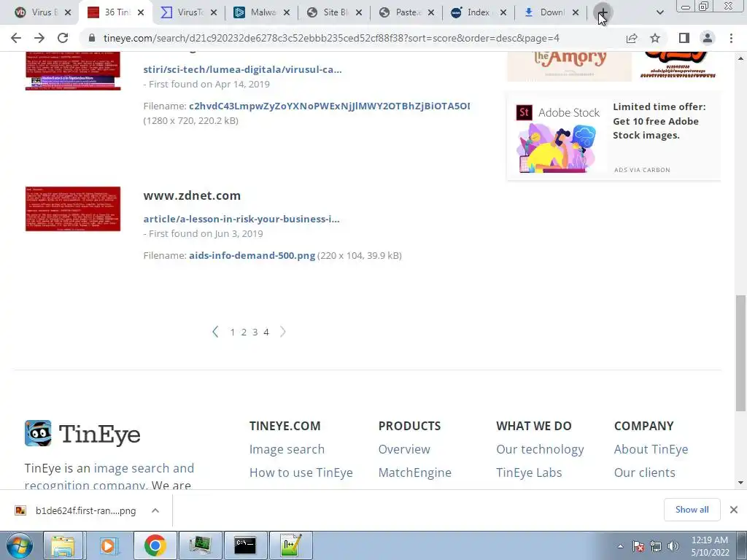The width and height of the screenshot is (747, 560).
Task: Click the ADS VIA CARBON label
Action: pos(642,170)
